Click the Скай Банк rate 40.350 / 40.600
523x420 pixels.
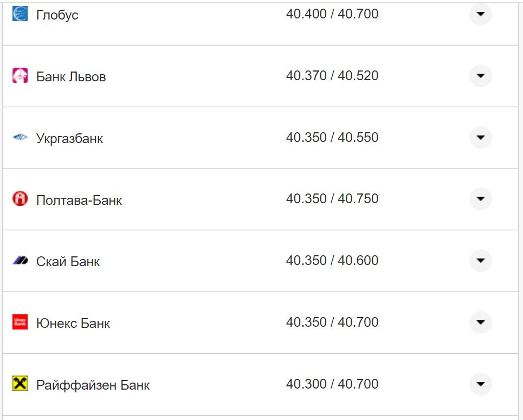pyautogui.click(x=332, y=261)
